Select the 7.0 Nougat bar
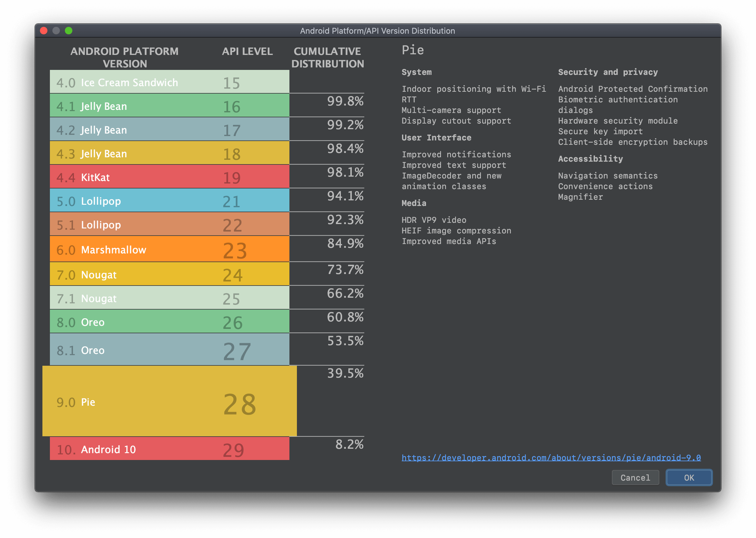This screenshot has height=538, width=756. [169, 274]
